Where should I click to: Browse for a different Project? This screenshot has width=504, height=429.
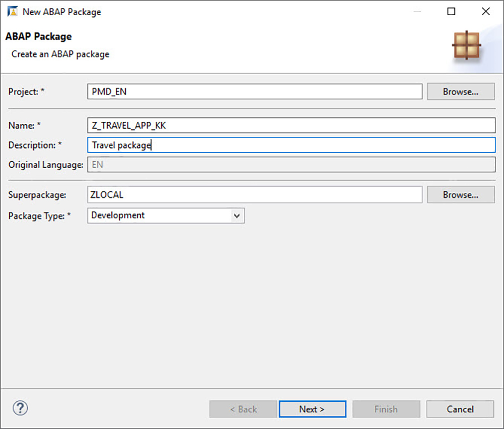pyautogui.click(x=460, y=91)
